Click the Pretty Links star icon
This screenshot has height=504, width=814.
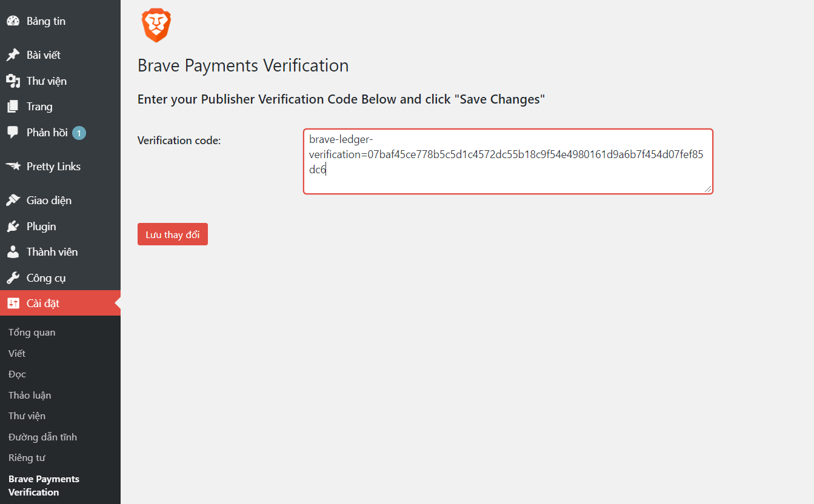[13, 167]
